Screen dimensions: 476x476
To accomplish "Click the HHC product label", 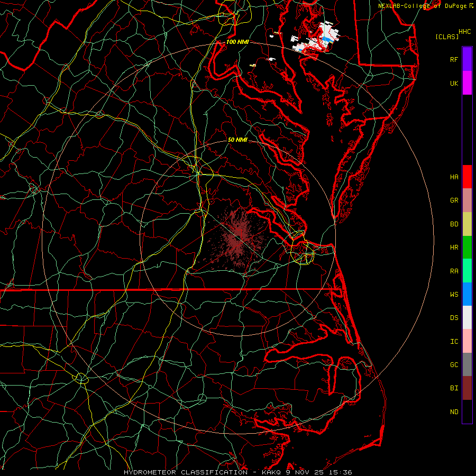I will click(465, 32).
